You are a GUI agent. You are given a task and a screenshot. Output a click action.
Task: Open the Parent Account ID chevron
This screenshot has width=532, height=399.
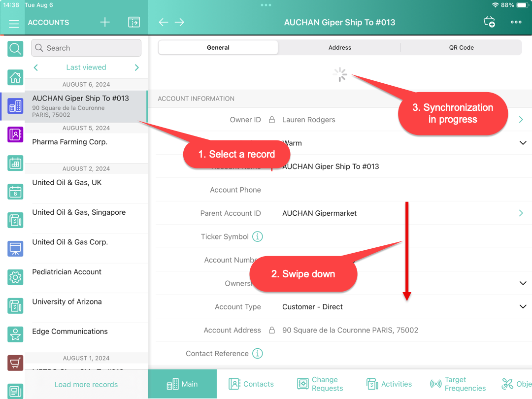[x=521, y=213]
